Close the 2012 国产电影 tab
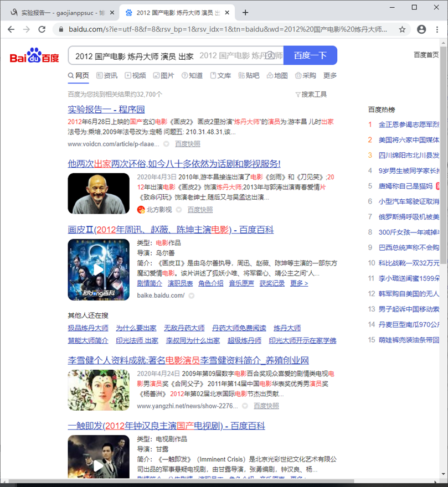Image resolution: width=448 pixels, height=487 pixels. (x=227, y=12)
